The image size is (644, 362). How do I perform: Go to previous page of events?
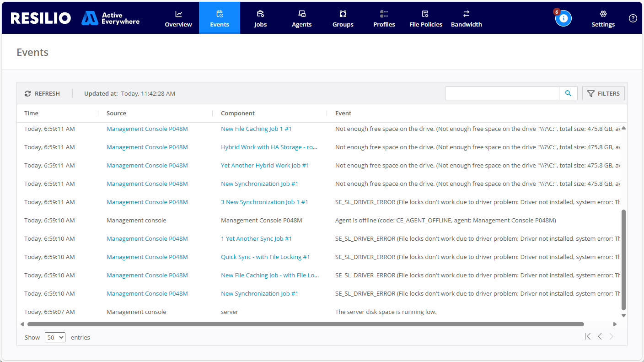click(x=600, y=336)
